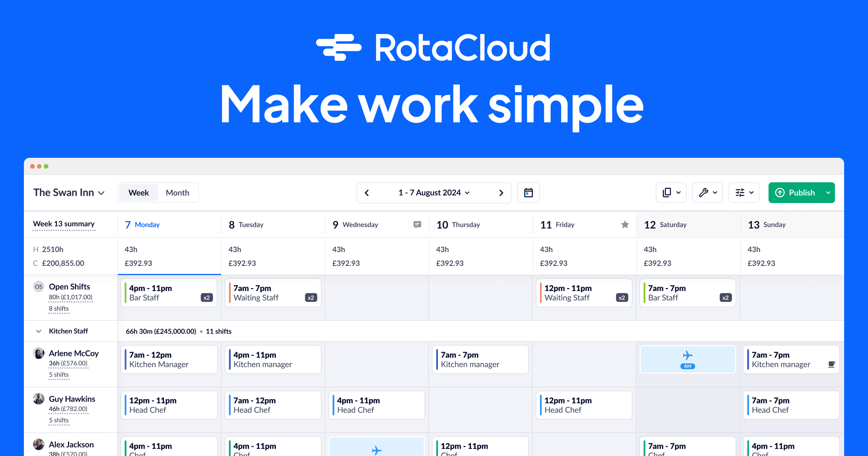The width and height of the screenshot is (868, 456).
Task: Switch to Week view
Action: tap(139, 193)
